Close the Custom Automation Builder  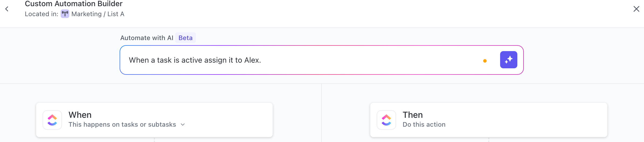636,9
